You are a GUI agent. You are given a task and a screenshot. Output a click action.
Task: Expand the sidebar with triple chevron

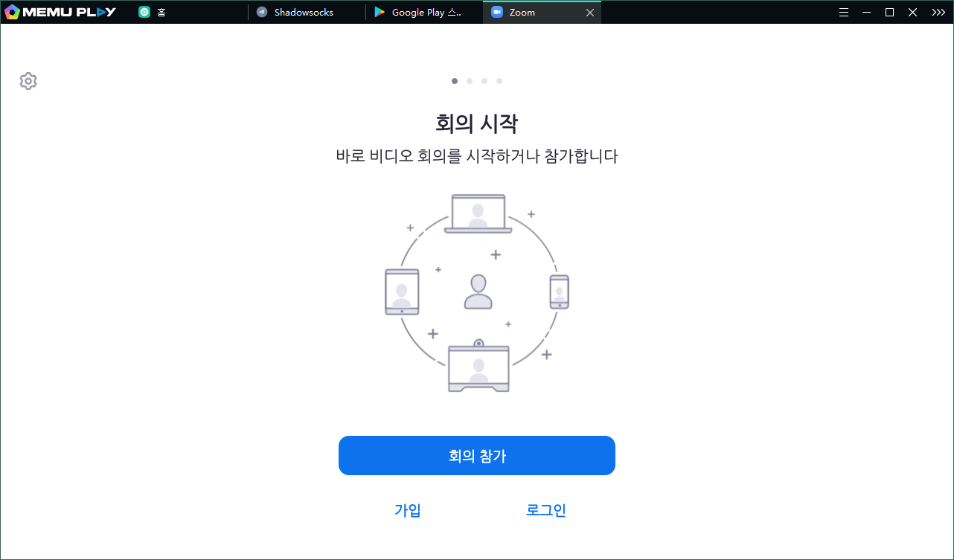pos(938,12)
